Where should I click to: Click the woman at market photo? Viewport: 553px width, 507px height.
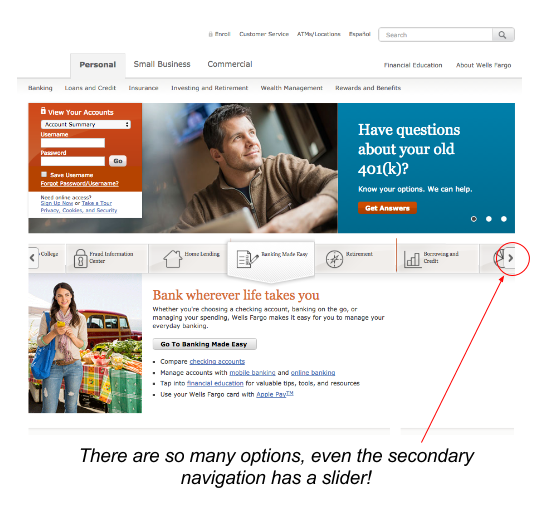point(85,343)
